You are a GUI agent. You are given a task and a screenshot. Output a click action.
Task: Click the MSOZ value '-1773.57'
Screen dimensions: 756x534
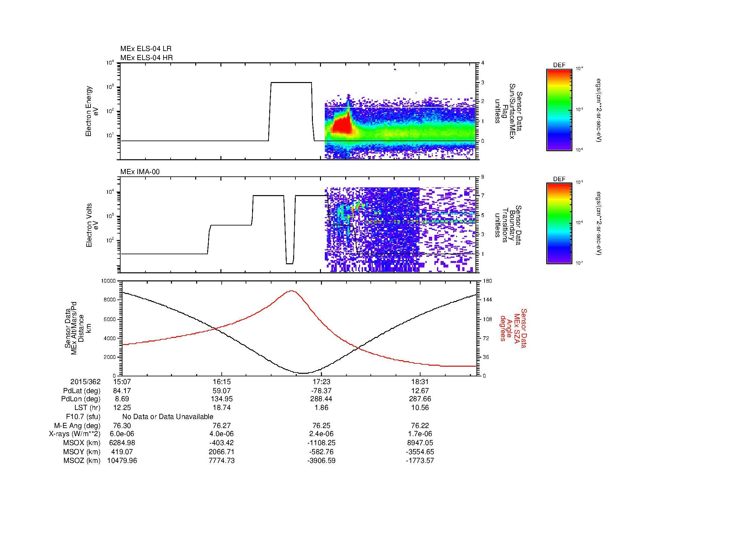pos(420,461)
